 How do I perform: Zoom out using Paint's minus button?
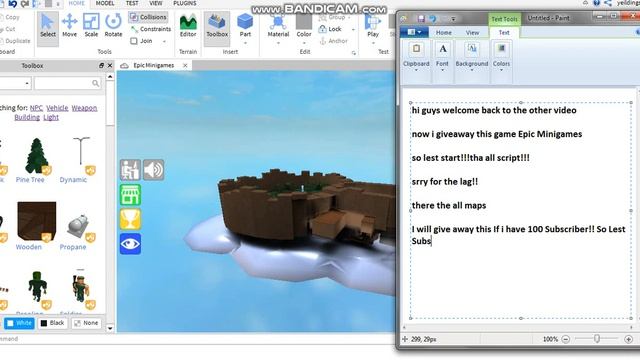565,339
